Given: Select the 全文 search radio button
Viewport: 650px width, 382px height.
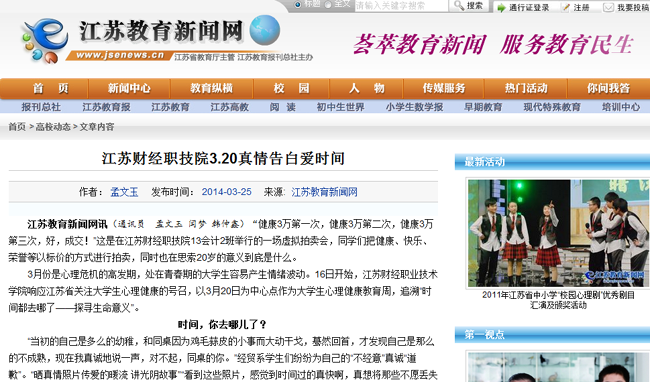Looking at the screenshot, I should (x=328, y=5).
